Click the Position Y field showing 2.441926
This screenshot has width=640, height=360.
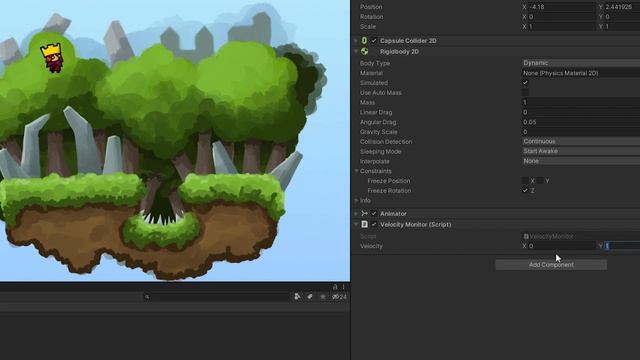click(622, 7)
